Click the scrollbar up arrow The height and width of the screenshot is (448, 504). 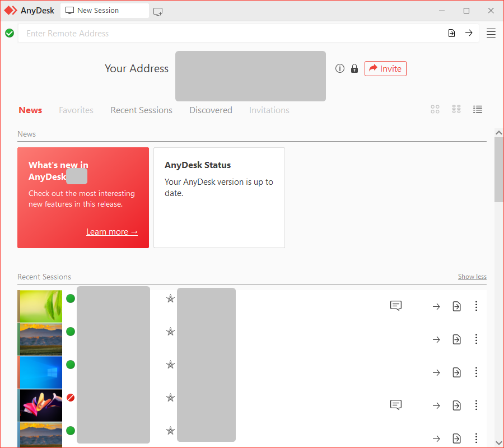click(x=499, y=133)
